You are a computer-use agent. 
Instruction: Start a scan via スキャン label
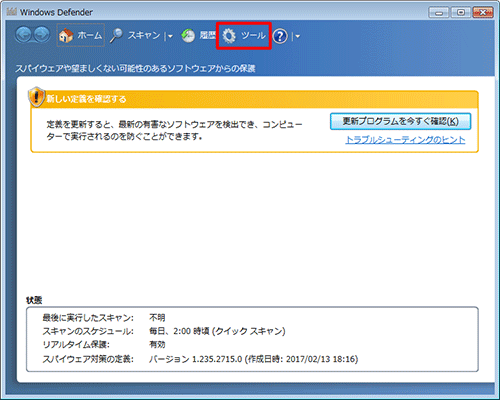tap(144, 35)
